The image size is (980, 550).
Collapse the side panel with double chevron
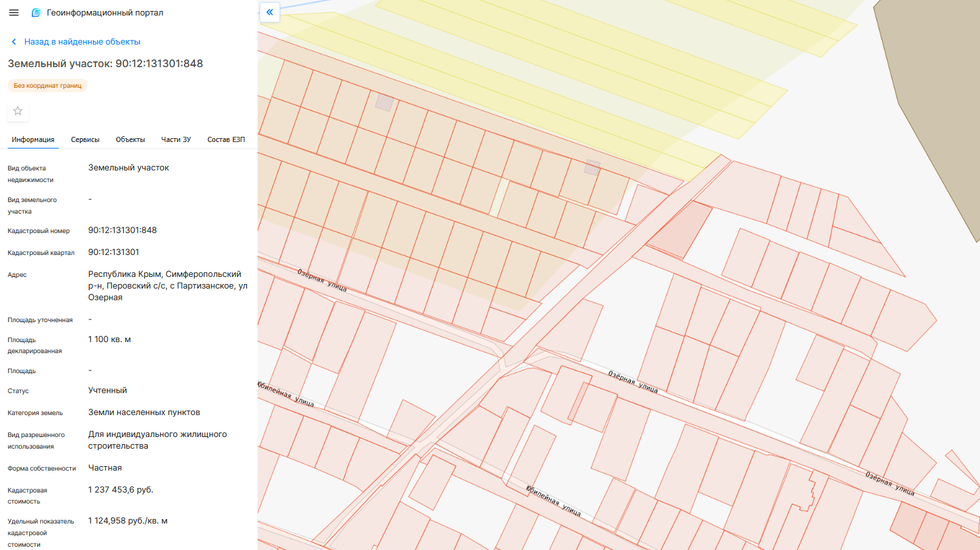[x=270, y=12]
